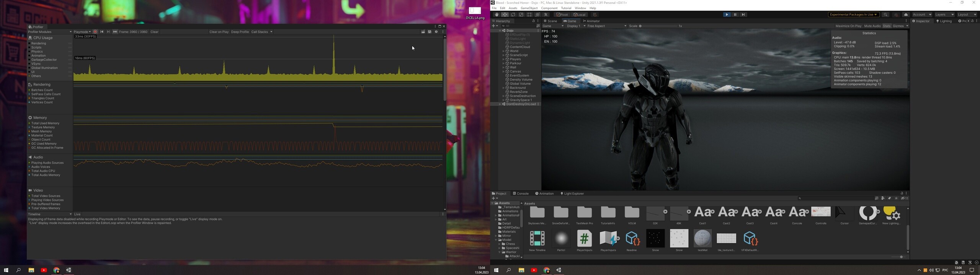Expand the Players object in Hierarchy
The image size is (980, 275).
point(503,59)
